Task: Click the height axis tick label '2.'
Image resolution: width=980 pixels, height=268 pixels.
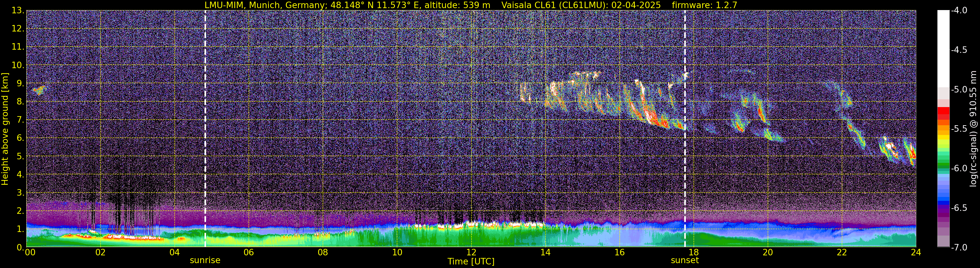Action: (20, 211)
